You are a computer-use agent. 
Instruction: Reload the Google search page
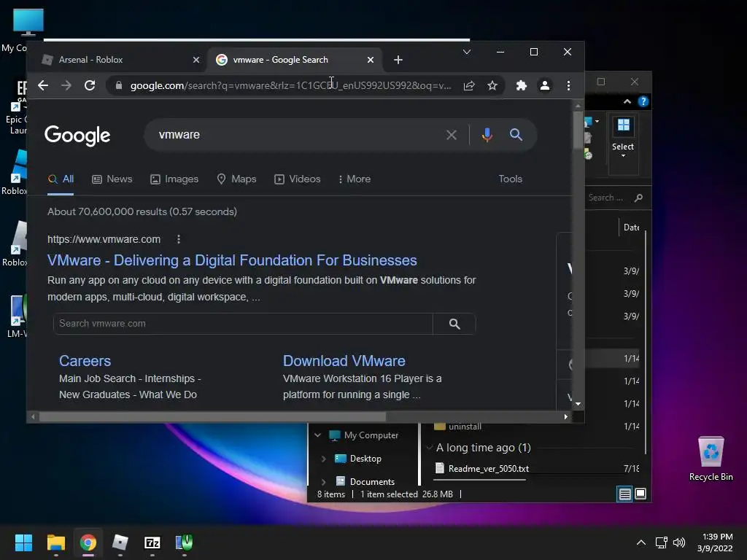tap(90, 86)
